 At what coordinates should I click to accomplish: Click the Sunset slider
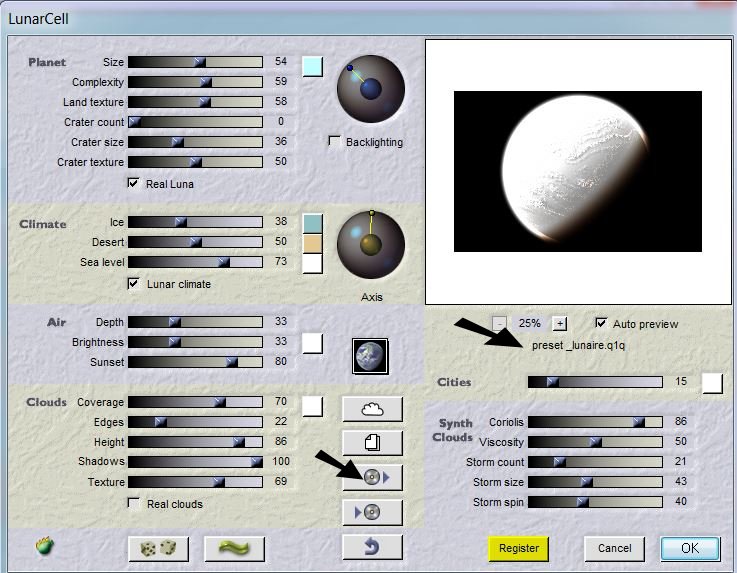(196, 361)
